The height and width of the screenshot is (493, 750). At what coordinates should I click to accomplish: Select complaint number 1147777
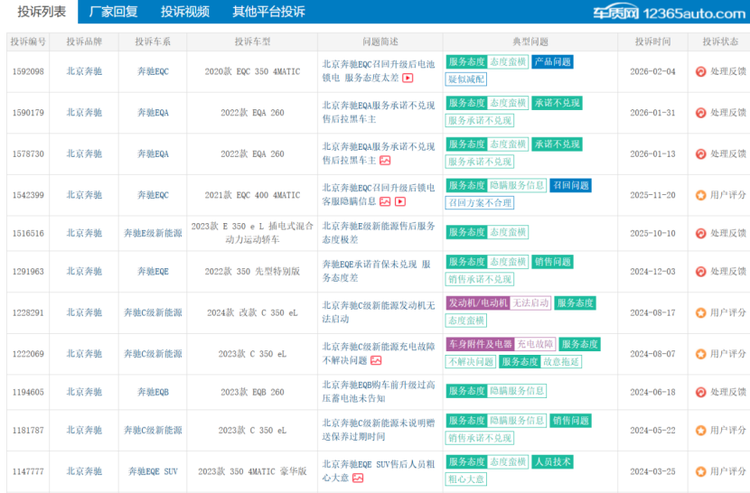(28, 471)
